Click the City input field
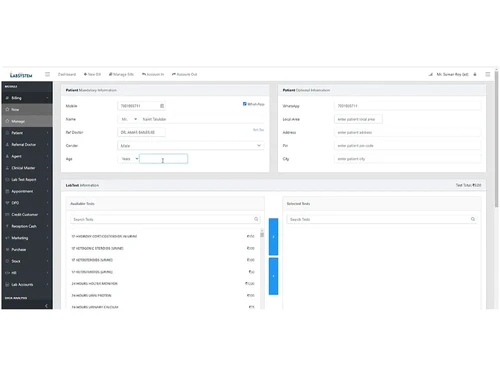The image size is (500, 375). [x=408, y=159]
